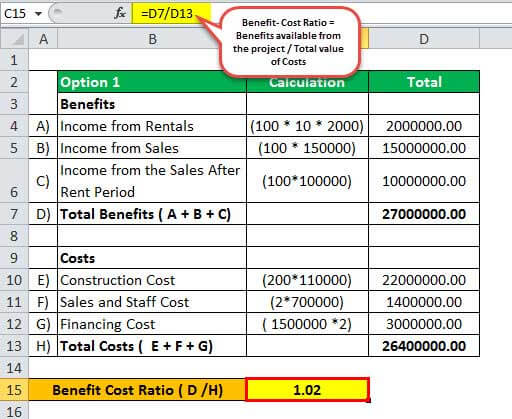Select the '( 1500000 *2)' cell
The height and width of the screenshot is (419, 512).
click(307, 324)
